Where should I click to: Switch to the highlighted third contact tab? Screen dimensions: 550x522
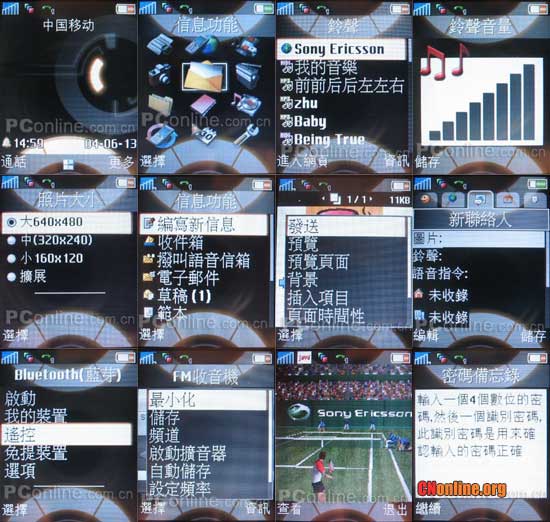tap(480, 199)
